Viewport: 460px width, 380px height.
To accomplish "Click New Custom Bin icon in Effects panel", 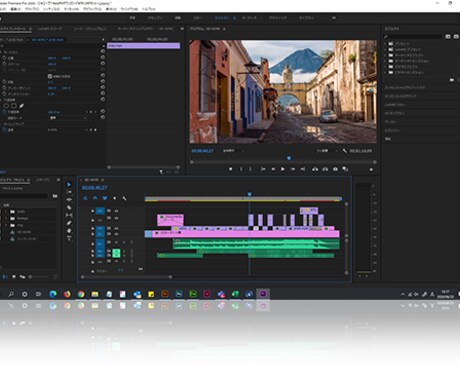I will click(x=452, y=80).
